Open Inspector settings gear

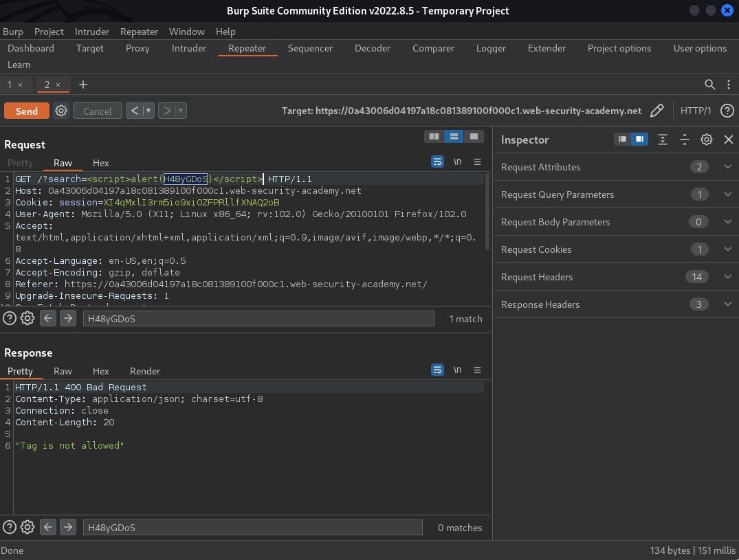tap(706, 139)
